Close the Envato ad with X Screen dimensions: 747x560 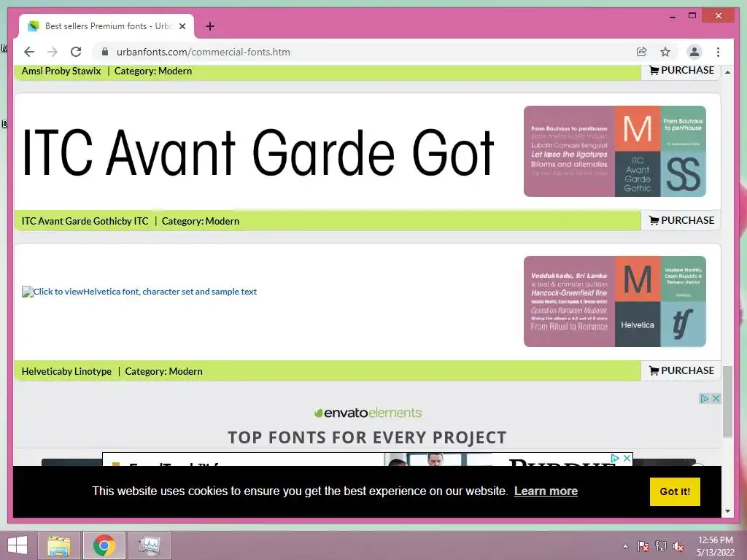[716, 399]
